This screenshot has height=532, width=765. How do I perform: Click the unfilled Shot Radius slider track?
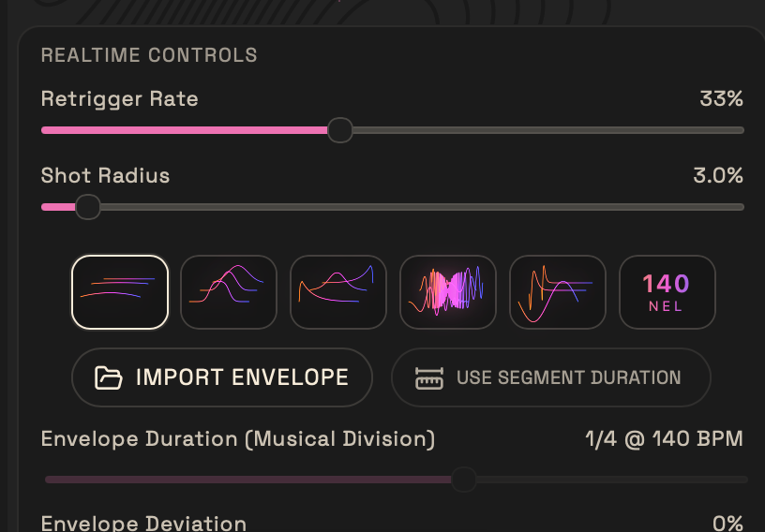pyautogui.click(x=422, y=207)
